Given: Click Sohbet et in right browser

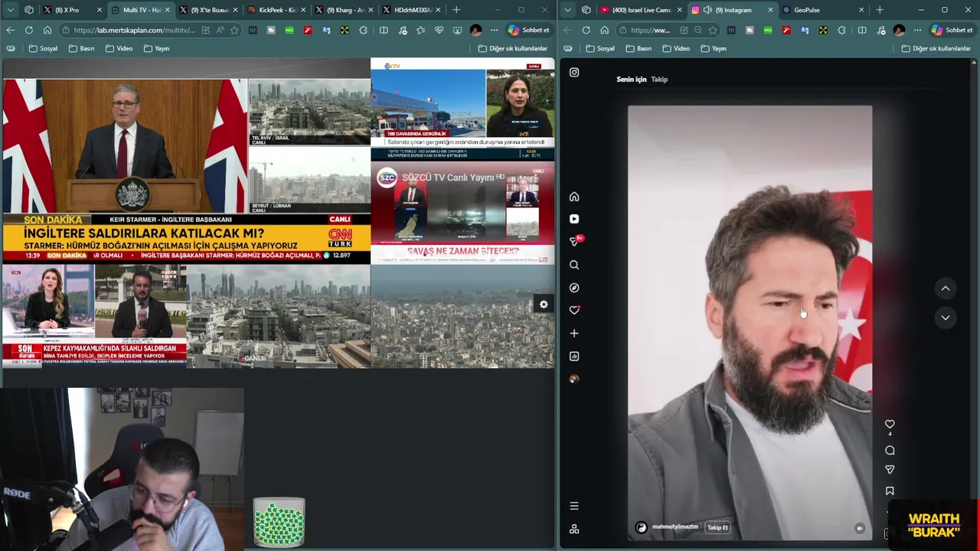Looking at the screenshot, I should coord(952,30).
